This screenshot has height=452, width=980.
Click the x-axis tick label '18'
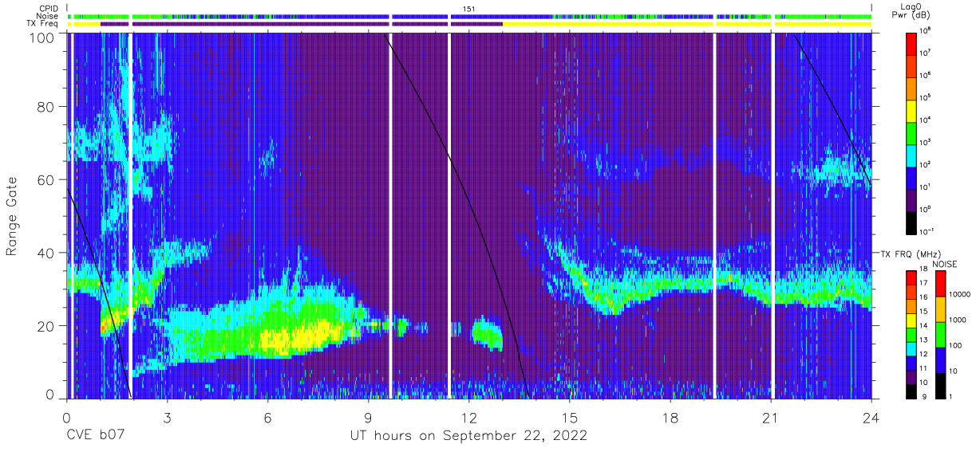tap(670, 416)
